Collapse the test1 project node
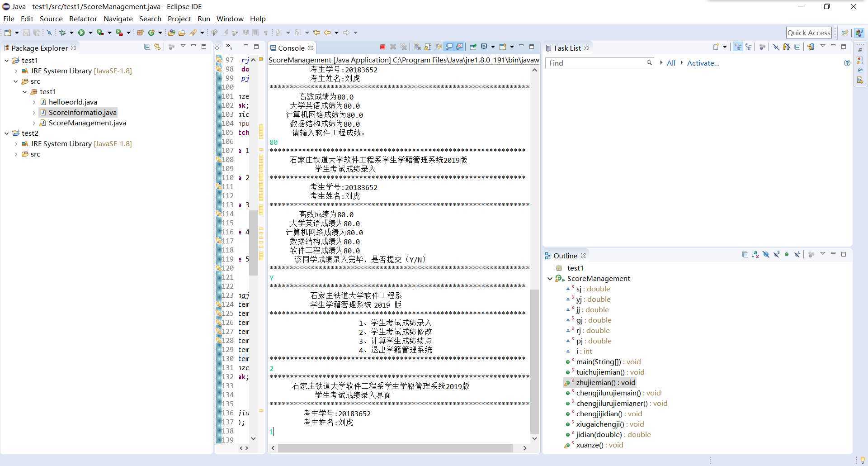 pos(7,60)
